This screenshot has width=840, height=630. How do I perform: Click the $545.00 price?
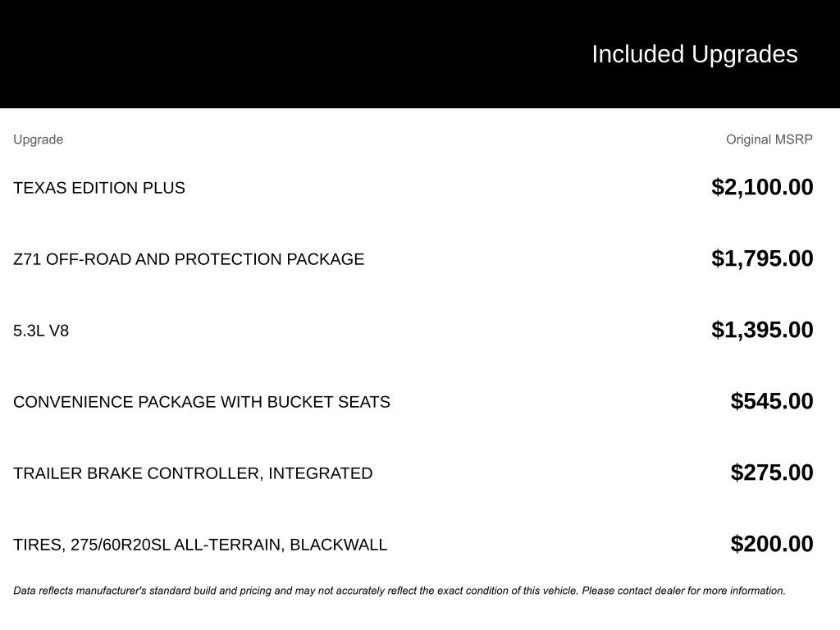pyautogui.click(x=771, y=401)
